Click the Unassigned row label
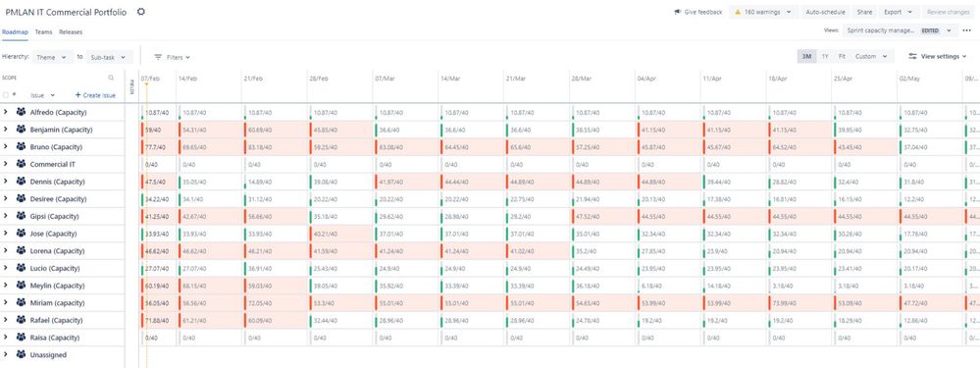Viewport: 980px width, 368px height. [48, 354]
